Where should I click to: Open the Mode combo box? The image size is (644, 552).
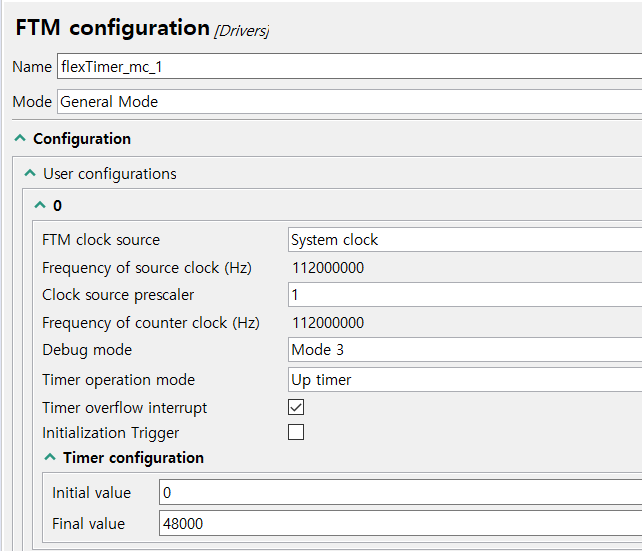point(350,101)
